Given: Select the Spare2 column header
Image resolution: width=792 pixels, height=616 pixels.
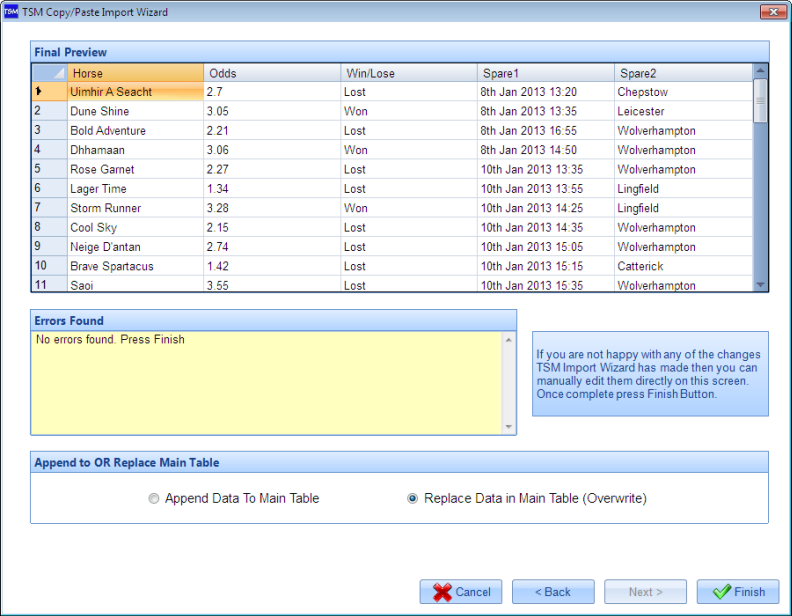Looking at the screenshot, I should (682, 73).
